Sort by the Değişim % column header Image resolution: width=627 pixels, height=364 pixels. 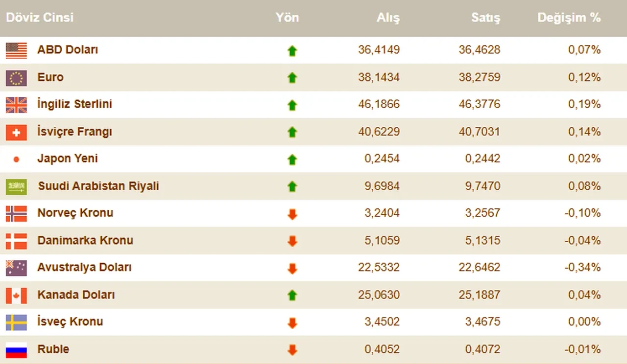point(569,18)
